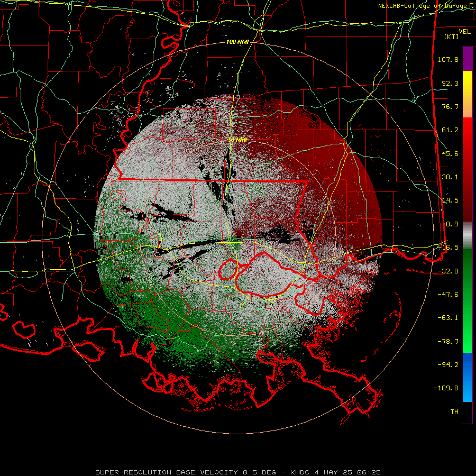Click the [KT] units label
The image size is (476, 476).
tap(451, 36)
